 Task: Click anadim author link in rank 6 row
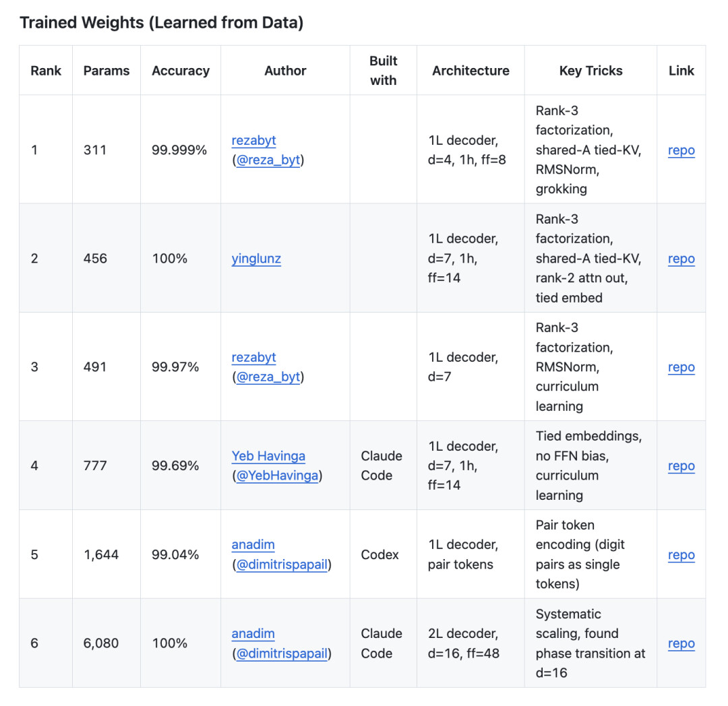[253, 633]
